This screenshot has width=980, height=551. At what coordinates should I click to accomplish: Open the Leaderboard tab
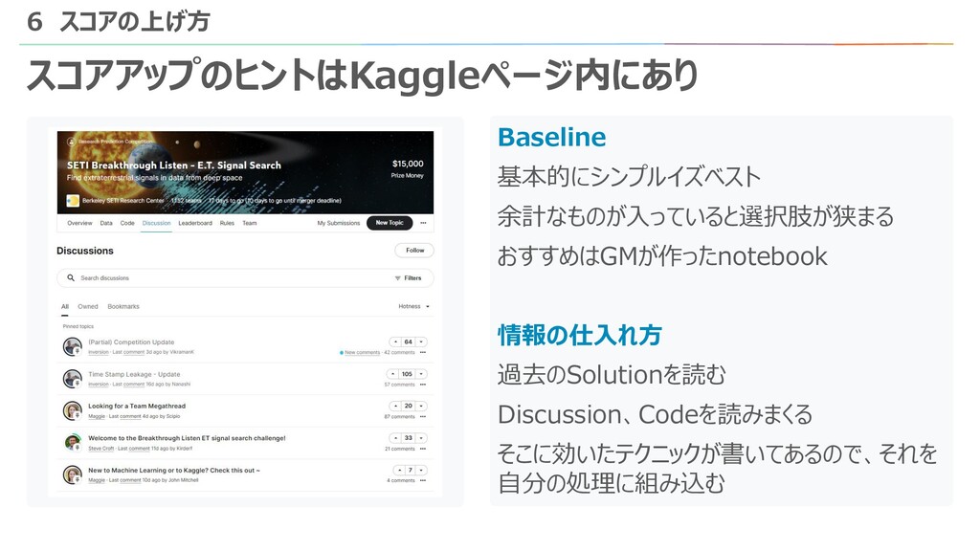pos(195,223)
